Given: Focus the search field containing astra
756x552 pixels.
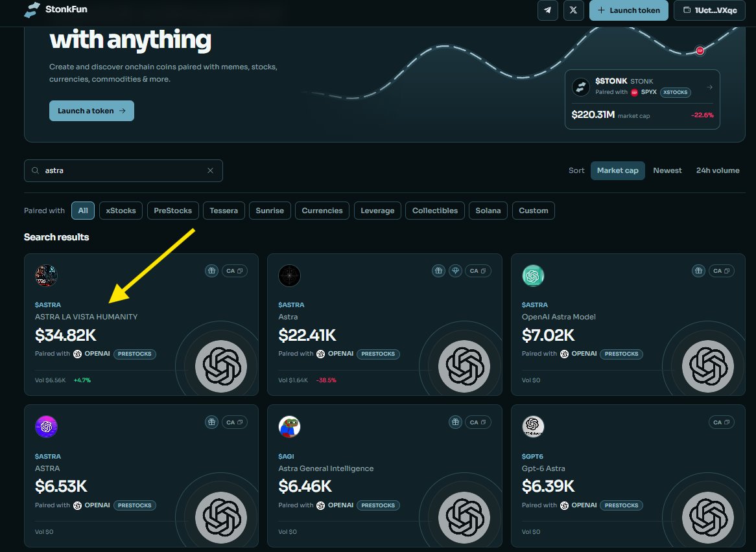Looking at the screenshot, I should [x=123, y=170].
